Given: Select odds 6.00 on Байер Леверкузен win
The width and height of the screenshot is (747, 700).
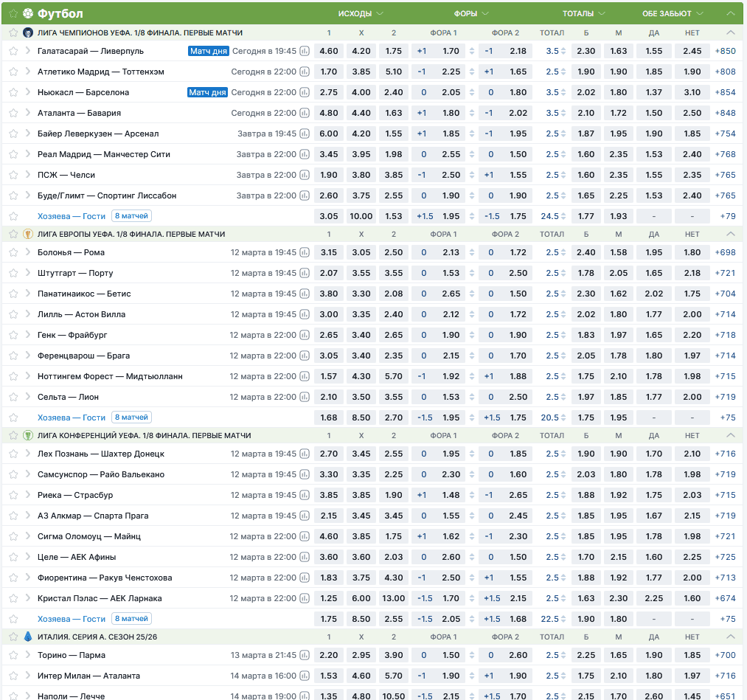Looking at the screenshot, I should pos(329,134).
